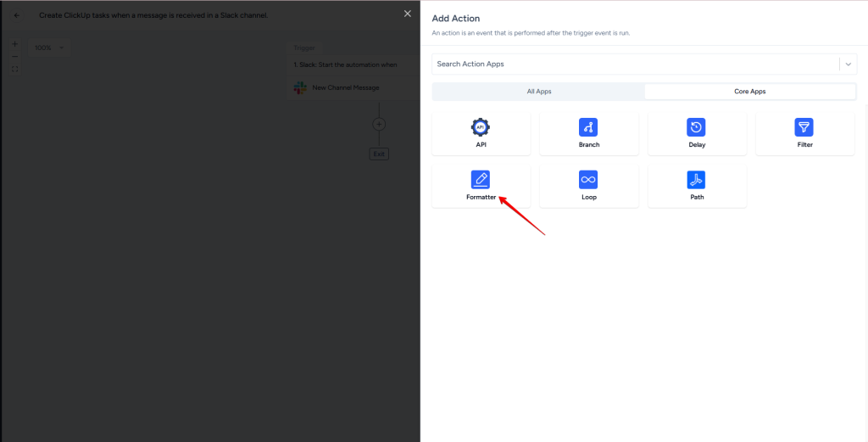The width and height of the screenshot is (868, 442).
Task: Open the 100% zoom level dropdown
Action: point(50,48)
